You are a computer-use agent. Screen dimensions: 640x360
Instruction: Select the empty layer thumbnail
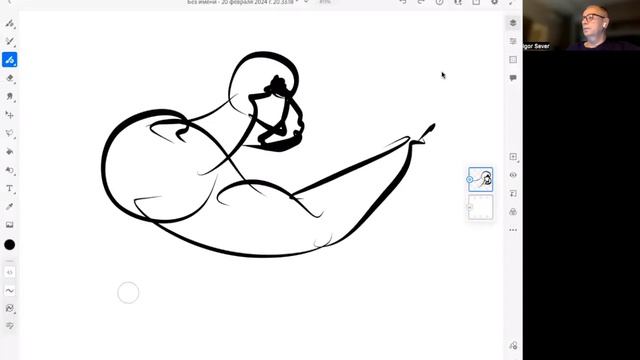(481, 207)
